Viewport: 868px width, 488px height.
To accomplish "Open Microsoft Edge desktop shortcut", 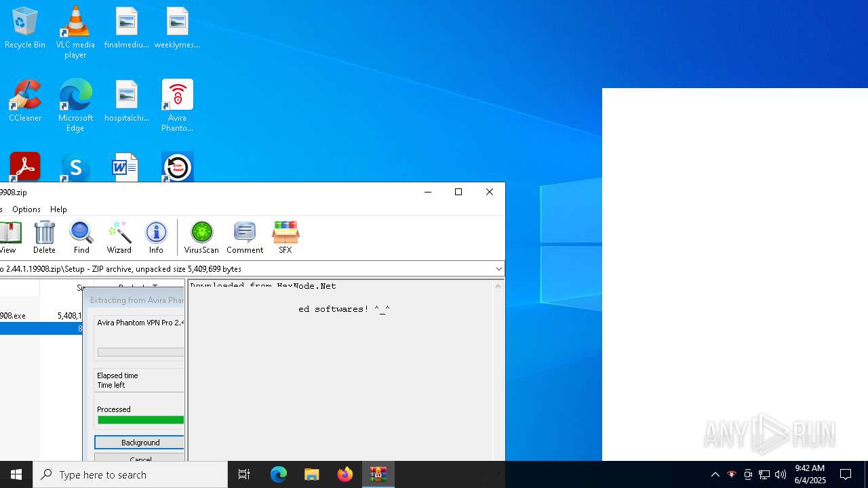I will [x=75, y=106].
